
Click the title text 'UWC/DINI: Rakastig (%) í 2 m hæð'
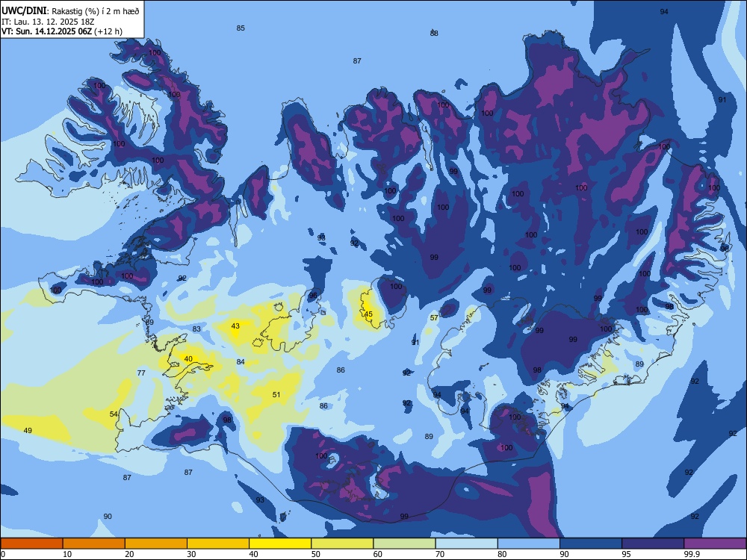(70, 11)
